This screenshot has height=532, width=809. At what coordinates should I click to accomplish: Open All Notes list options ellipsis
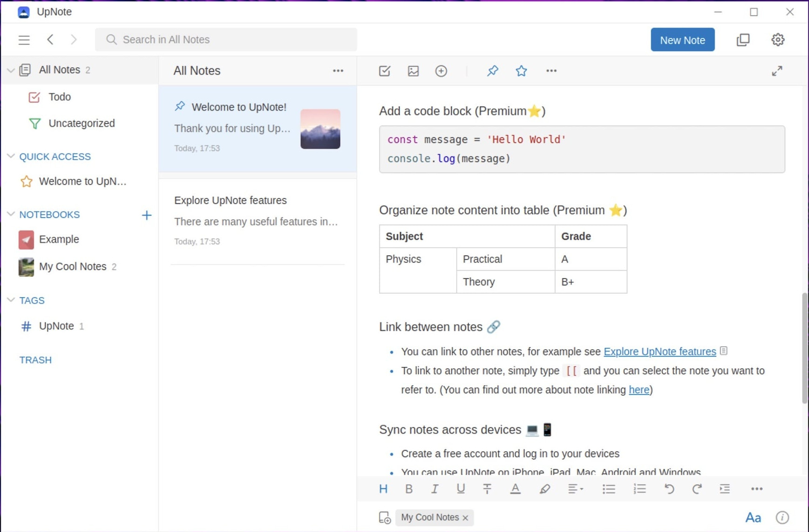tap(338, 71)
